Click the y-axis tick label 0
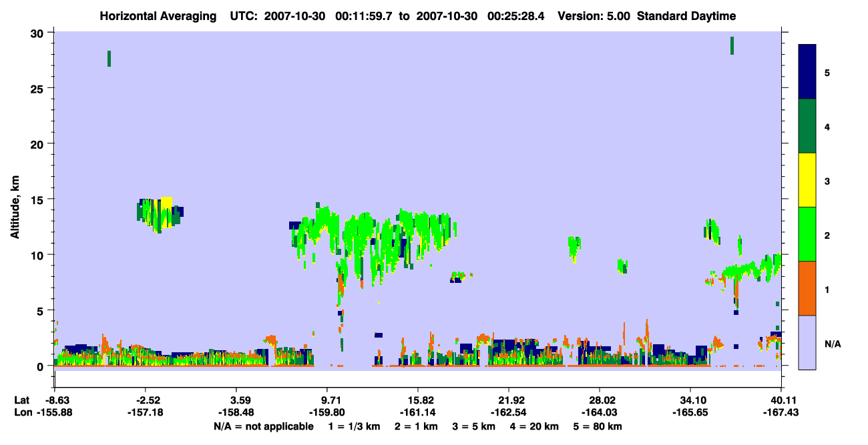This screenshot has width=868, height=445. pyautogui.click(x=41, y=366)
